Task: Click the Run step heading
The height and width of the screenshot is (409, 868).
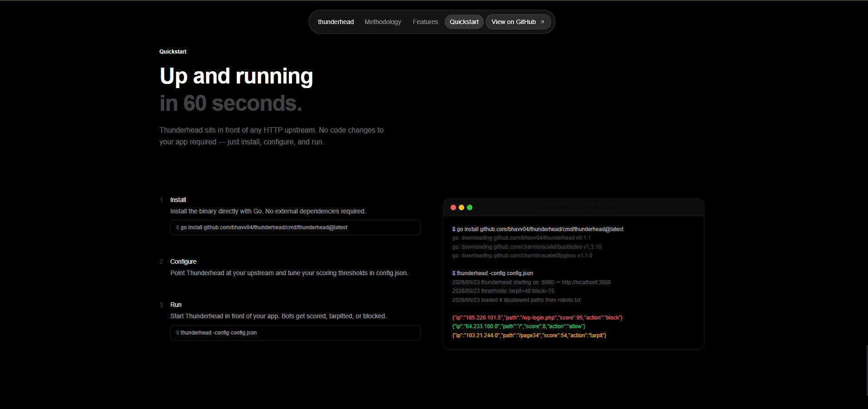Action: (176, 305)
